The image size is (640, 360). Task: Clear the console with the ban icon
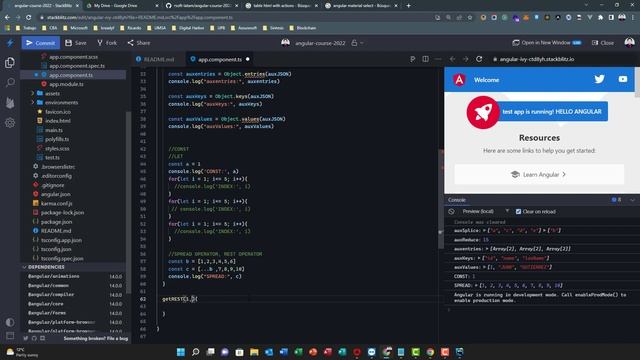point(451,211)
